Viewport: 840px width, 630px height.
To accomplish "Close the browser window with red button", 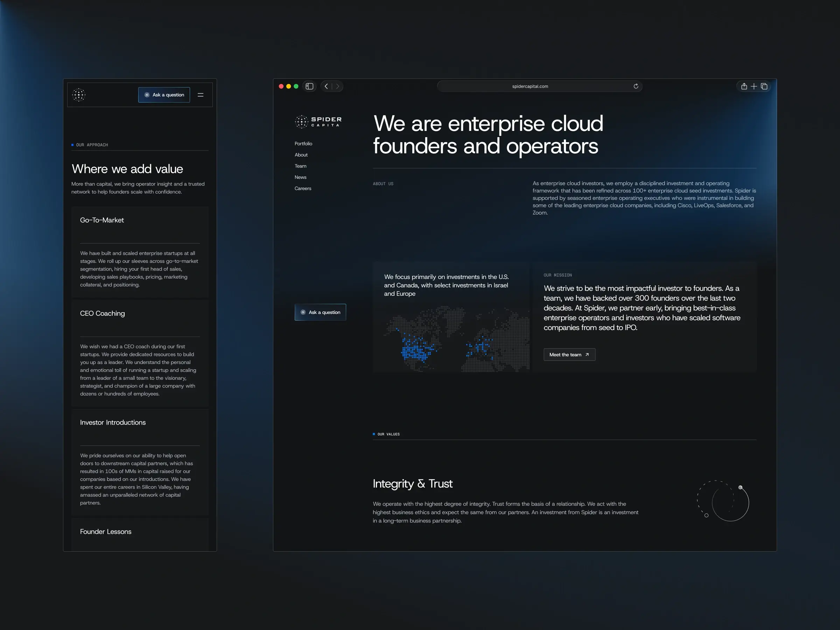I will tap(281, 86).
